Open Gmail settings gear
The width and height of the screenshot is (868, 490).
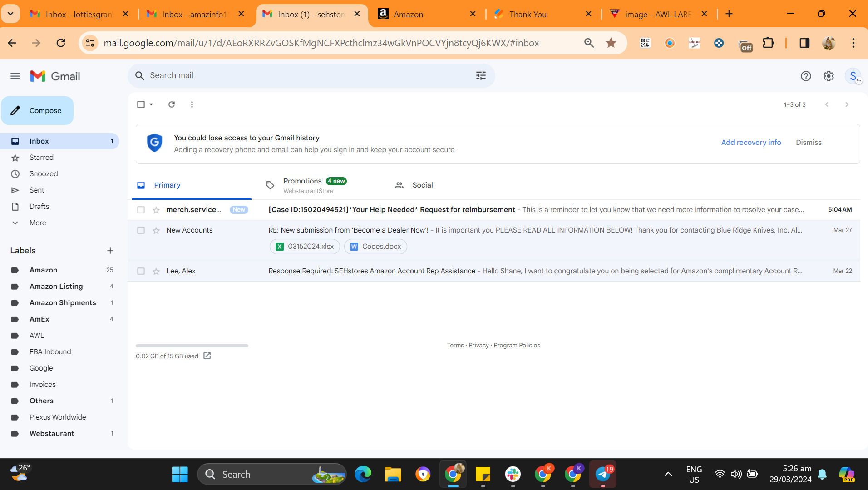pyautogui.click(x=829, y=76)
